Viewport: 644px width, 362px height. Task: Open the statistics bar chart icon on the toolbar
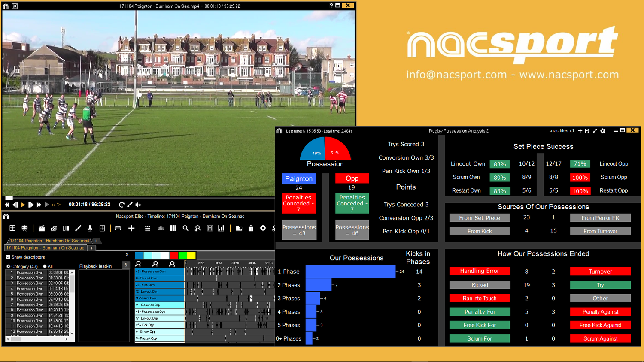click(221, 228)
